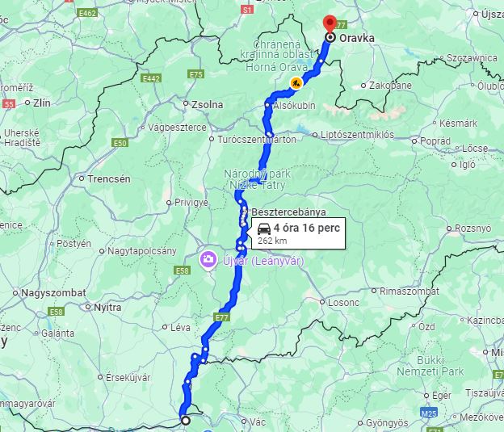Screen dimensions: 504x432
Task: Click the Zsolna city label
Action: pyautogui.click(x=208, y=104)
